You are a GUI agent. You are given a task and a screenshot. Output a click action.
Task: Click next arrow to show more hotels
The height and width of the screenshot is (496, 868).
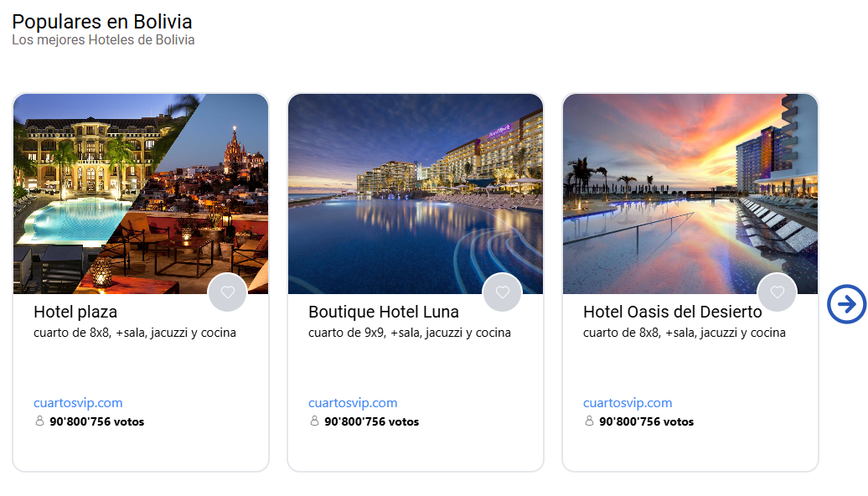coord(846,303)
